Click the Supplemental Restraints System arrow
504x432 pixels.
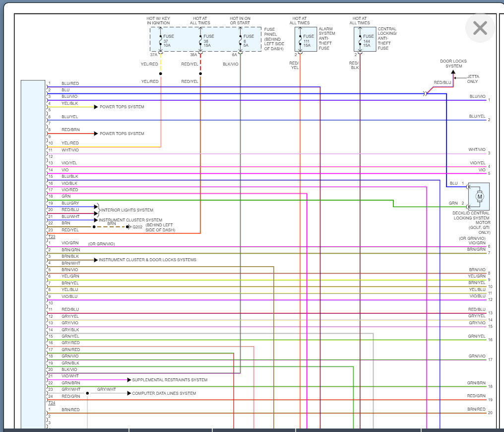coord(129,380)
